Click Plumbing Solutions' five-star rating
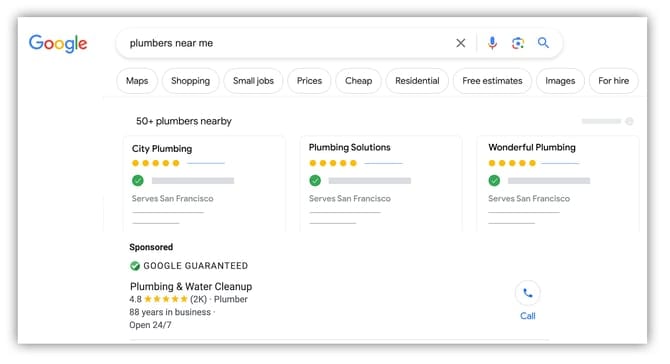The image size is (670, 364). (333, 163)
